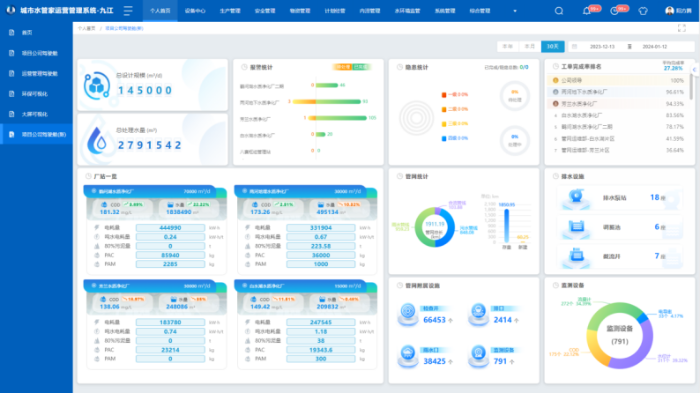
Task: Toggle fullscreen with the expand icon
Action: click(682, 28)
